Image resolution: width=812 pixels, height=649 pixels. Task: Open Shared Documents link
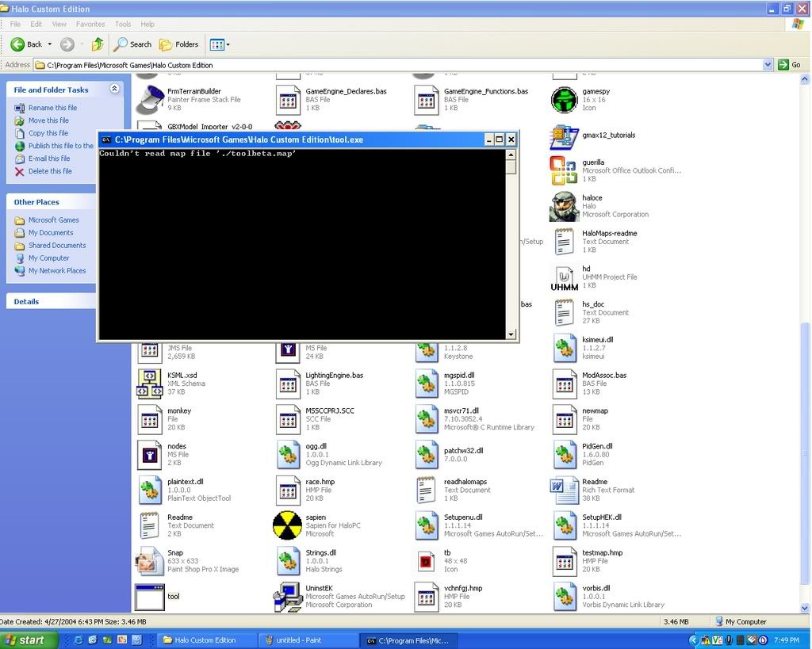pyautogui.click(x=57, y=246)
